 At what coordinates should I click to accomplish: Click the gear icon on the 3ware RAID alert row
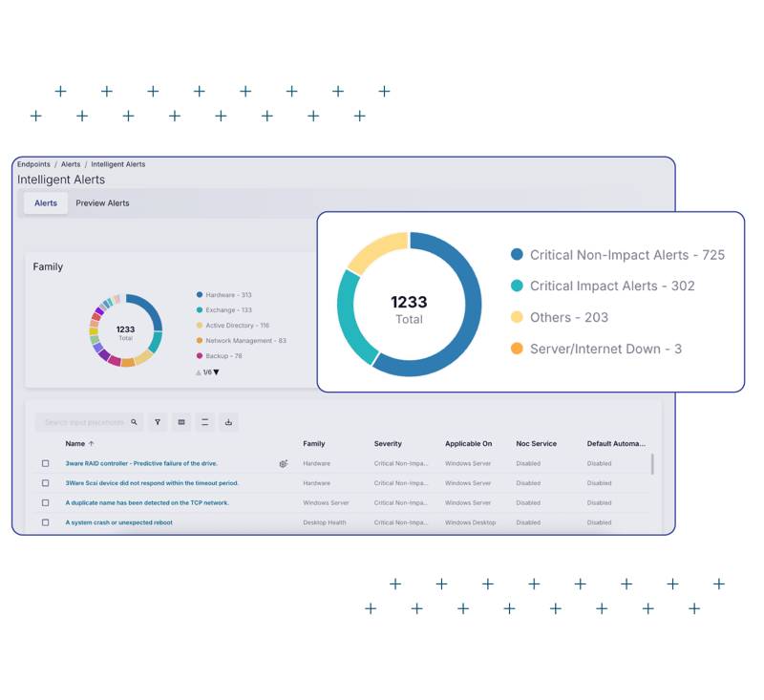pyautogui.click(x=284, y=463)
